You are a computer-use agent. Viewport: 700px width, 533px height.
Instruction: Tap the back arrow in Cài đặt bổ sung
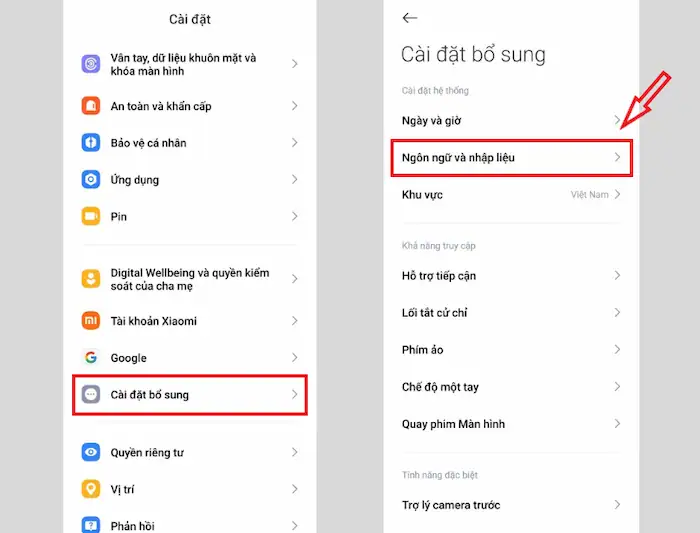(409, 18)
